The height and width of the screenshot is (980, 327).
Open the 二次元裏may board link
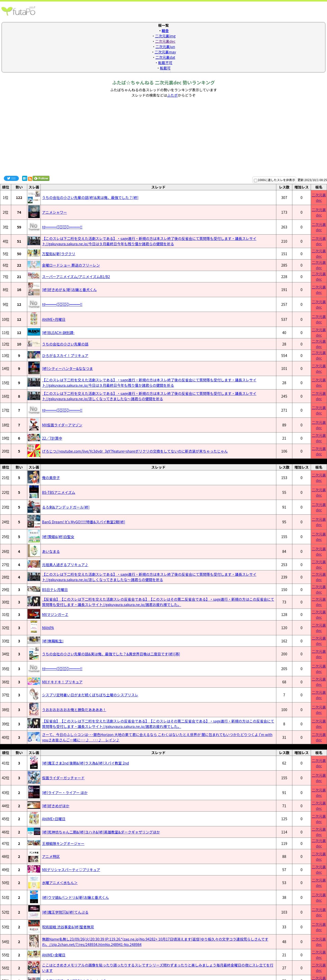(x=165, y=52)
